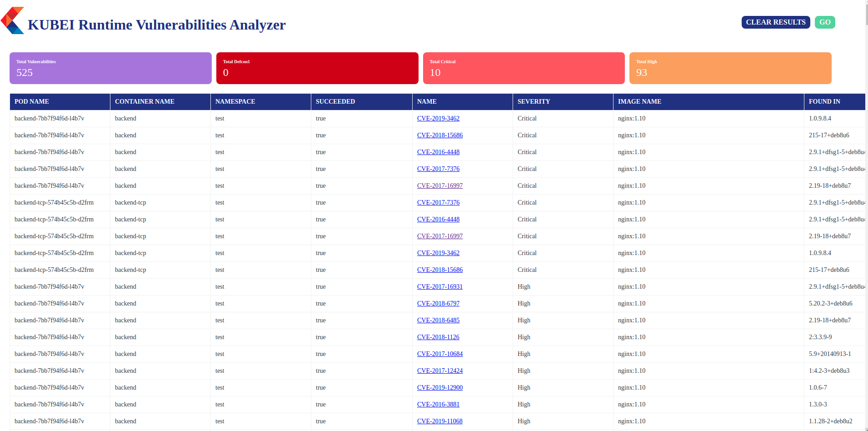Viewport: 868px width, 431px height.
Task: Click test namespace in CVE-2016-3881 row
Action: tap(219, 404)
